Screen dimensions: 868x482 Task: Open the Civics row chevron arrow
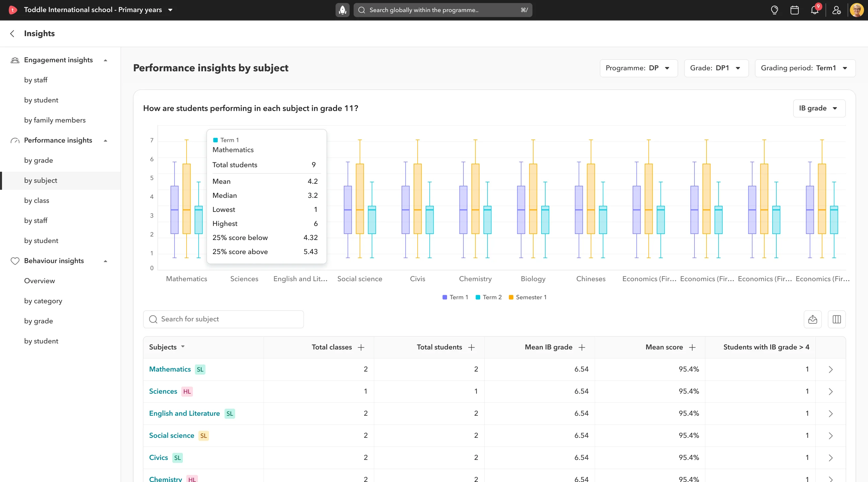pyautogui.click(x=830, y=458)
